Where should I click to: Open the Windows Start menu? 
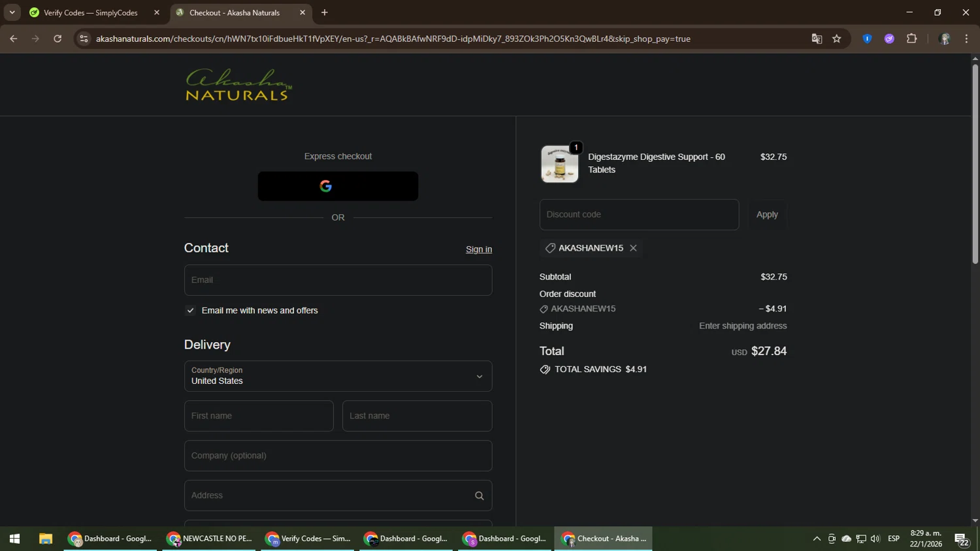coord(14,539)
